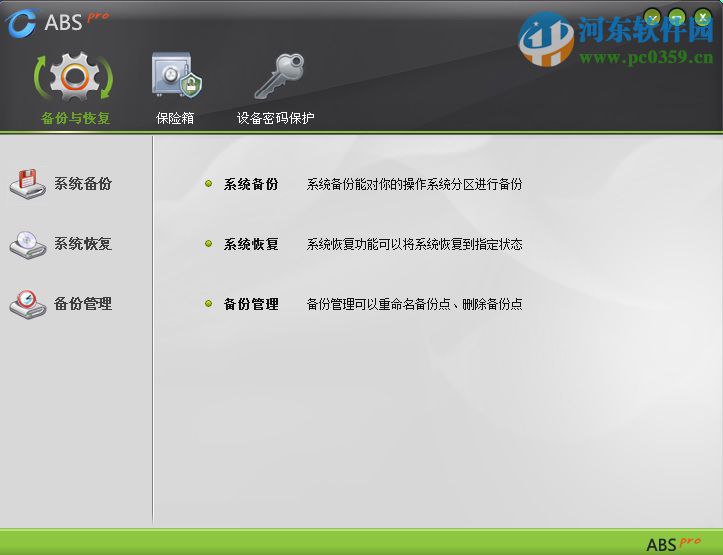Click the 系统备份 floppy disk icon in sidebar

(x=28, y=183)
